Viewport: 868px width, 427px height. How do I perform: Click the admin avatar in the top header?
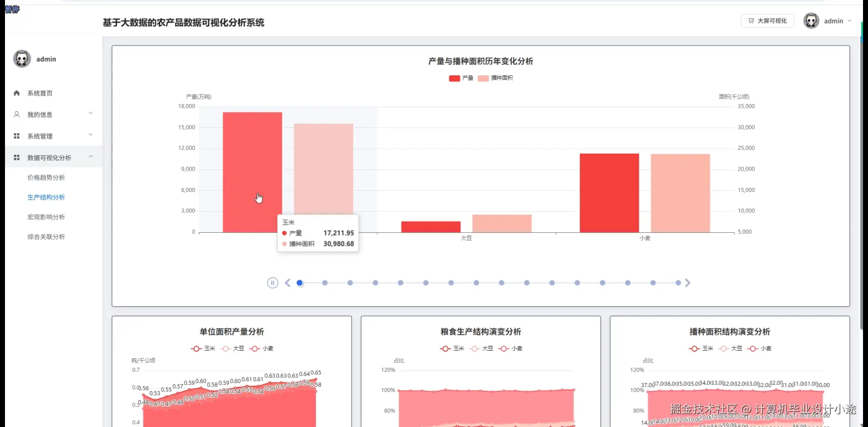(811, 21)
